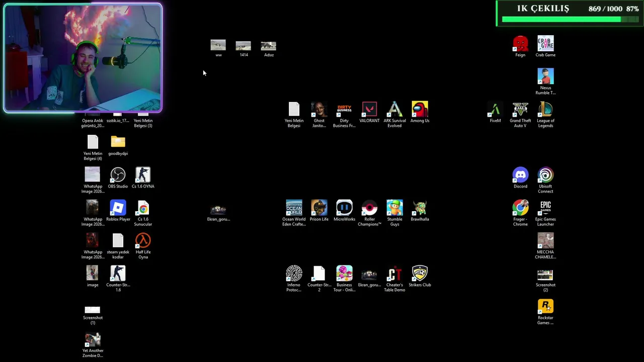Image resolution: width=644 pixels, height=362 pixels.
Task: Launch Grand Theft Auto V
Action: point(520,110)
